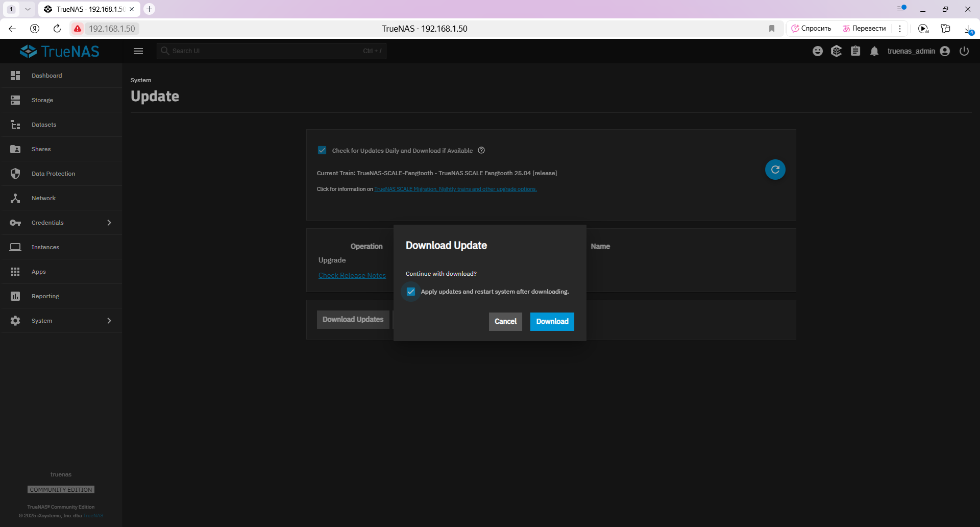Cancel the Download Update dialog
This screenshot has height=527, width=980.
pyautogui.click(x=505, y=322)
